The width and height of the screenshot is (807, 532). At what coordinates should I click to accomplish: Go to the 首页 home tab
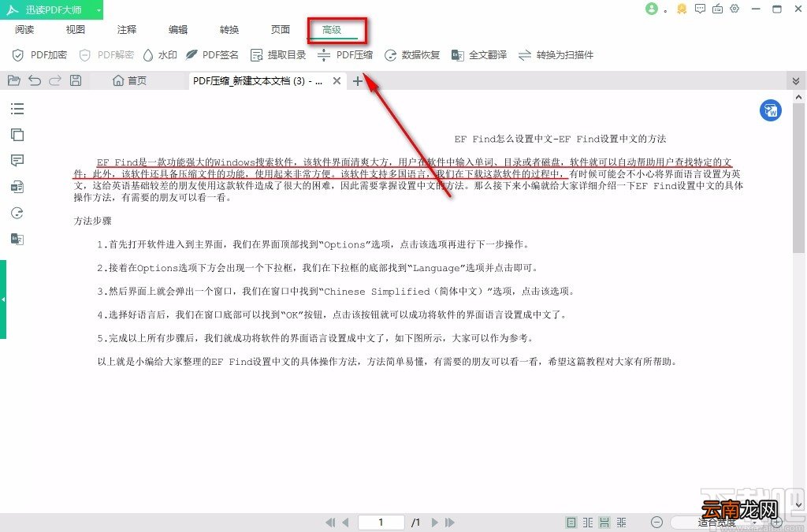pyautogui.click(x=130, y=80)
